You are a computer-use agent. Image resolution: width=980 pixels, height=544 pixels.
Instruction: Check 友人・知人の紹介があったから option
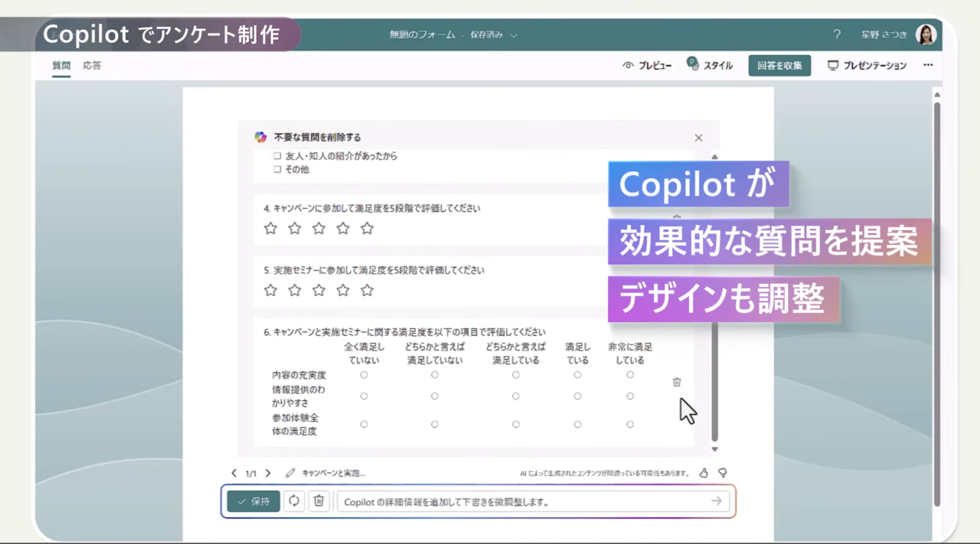click(277, 156)
